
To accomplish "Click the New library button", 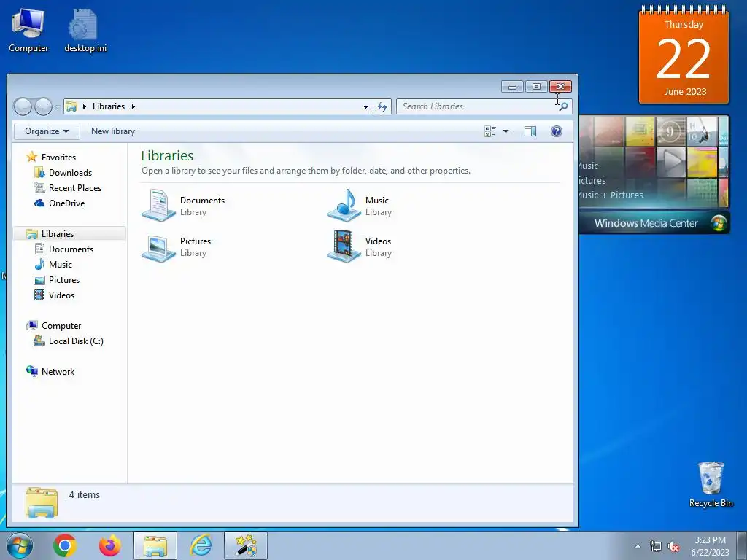I will pos(113,131).
